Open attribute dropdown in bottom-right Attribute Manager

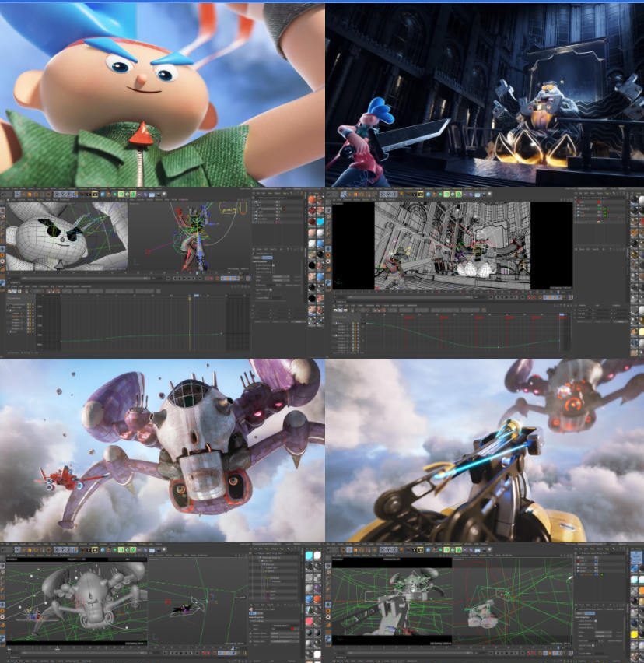[604, 633]
